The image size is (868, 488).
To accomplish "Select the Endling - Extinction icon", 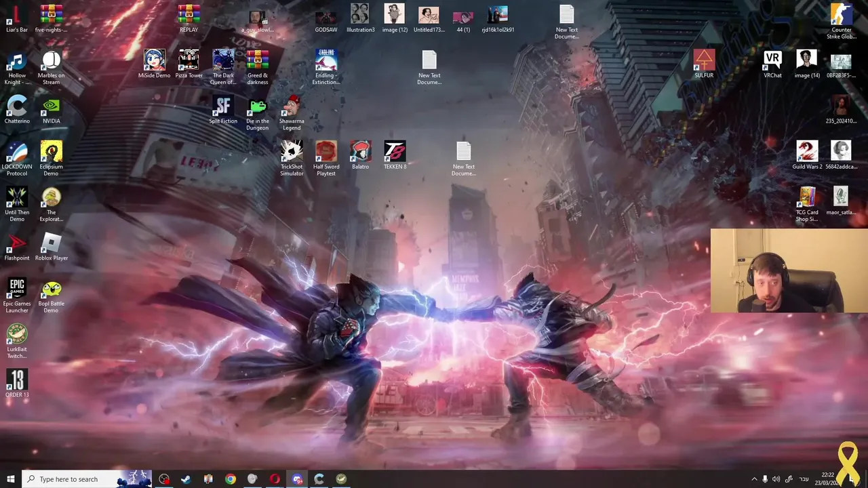I will tap(326, 67).
